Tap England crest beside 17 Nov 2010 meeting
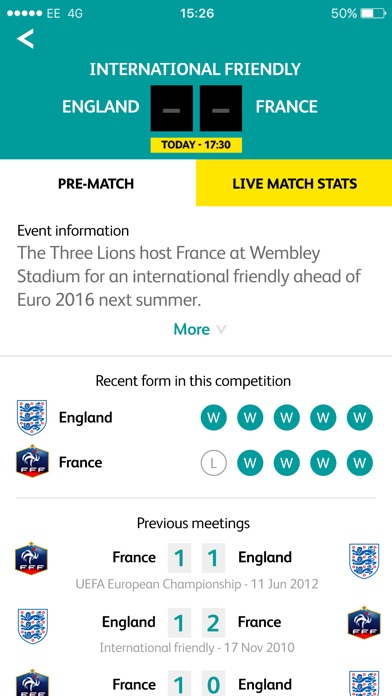 (x=32, y=626)
